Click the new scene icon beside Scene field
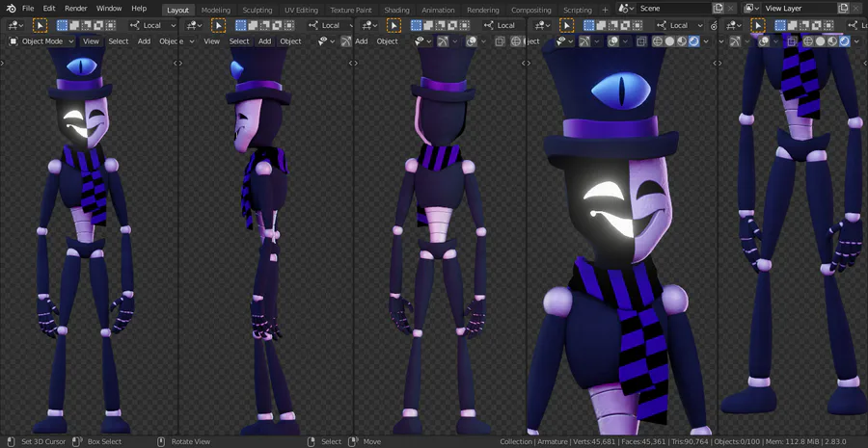 pos(718,9)
